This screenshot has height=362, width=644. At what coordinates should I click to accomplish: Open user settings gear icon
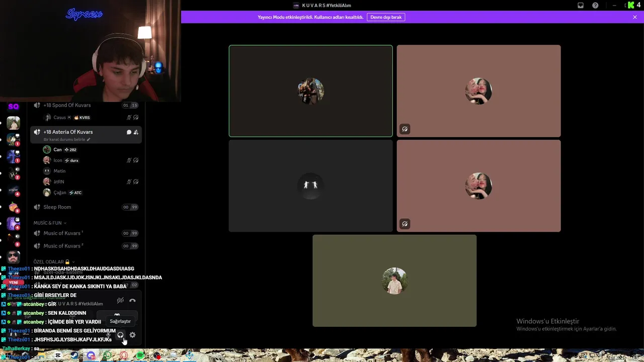coord(132,335)
